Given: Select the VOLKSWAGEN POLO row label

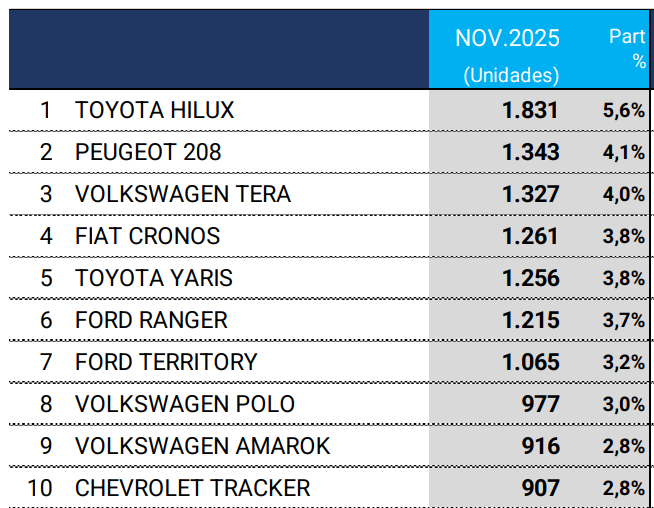Looking at the screenshot, I should (185, 404).
